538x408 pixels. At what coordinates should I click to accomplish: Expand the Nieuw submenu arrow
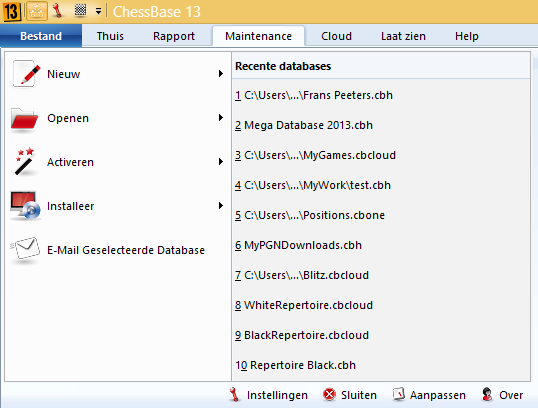tap(221, 73)
